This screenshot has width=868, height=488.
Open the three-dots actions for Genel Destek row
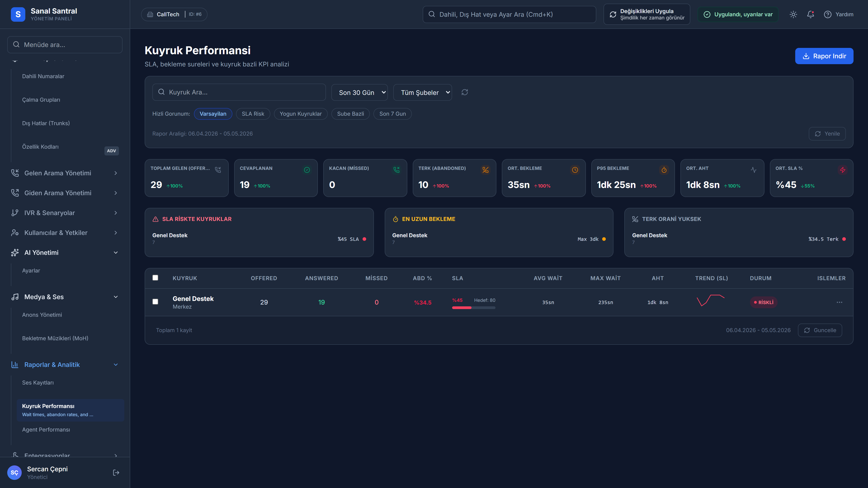click(x=839, y=302)
